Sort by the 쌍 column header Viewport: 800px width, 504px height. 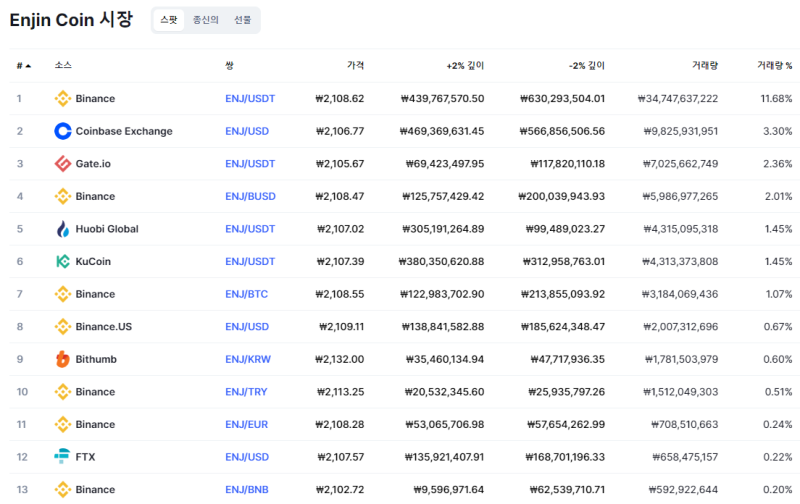[x=230, y=65]
